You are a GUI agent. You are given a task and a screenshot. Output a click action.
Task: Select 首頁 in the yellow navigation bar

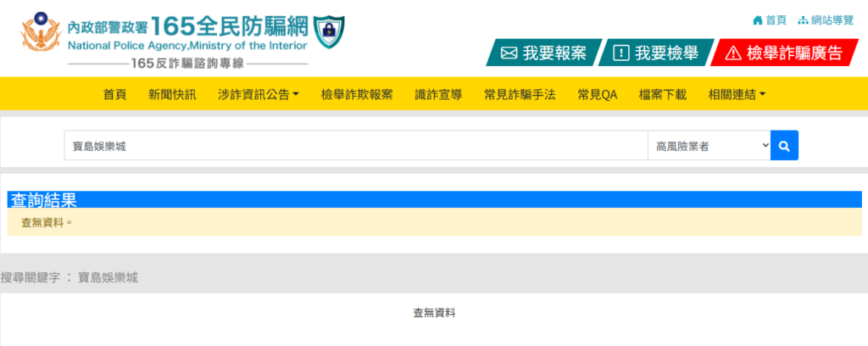tap(114, 95)
